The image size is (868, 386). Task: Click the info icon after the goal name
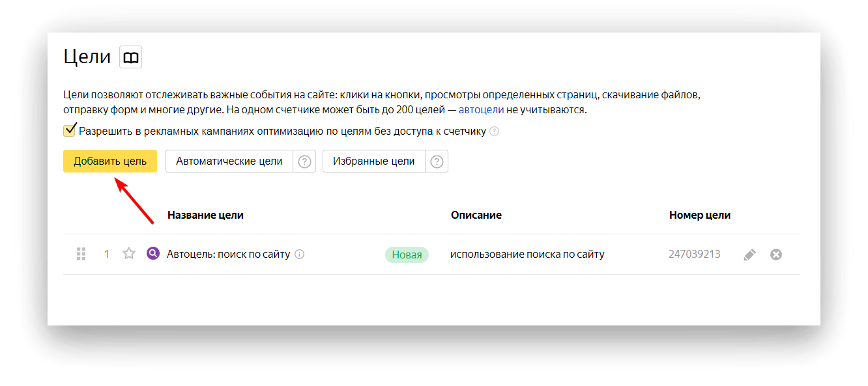click(x=300, y=255)
